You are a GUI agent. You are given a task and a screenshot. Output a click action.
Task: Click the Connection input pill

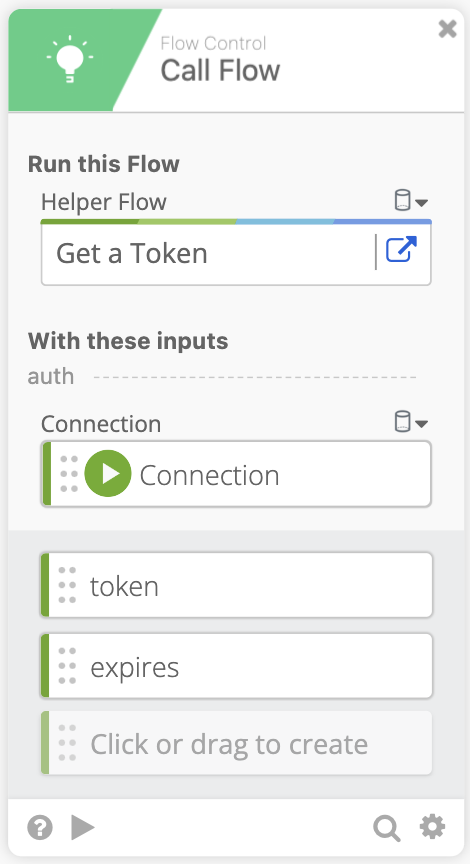(x=236, y=474)
